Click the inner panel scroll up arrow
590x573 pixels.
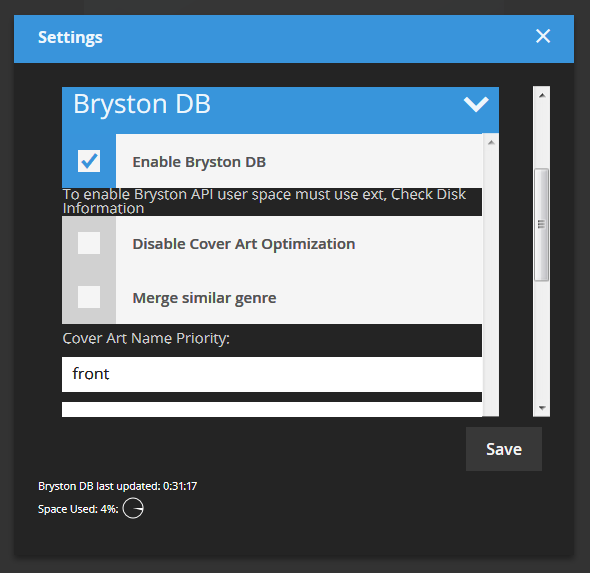pyautogui.click(x=491, y=143)
